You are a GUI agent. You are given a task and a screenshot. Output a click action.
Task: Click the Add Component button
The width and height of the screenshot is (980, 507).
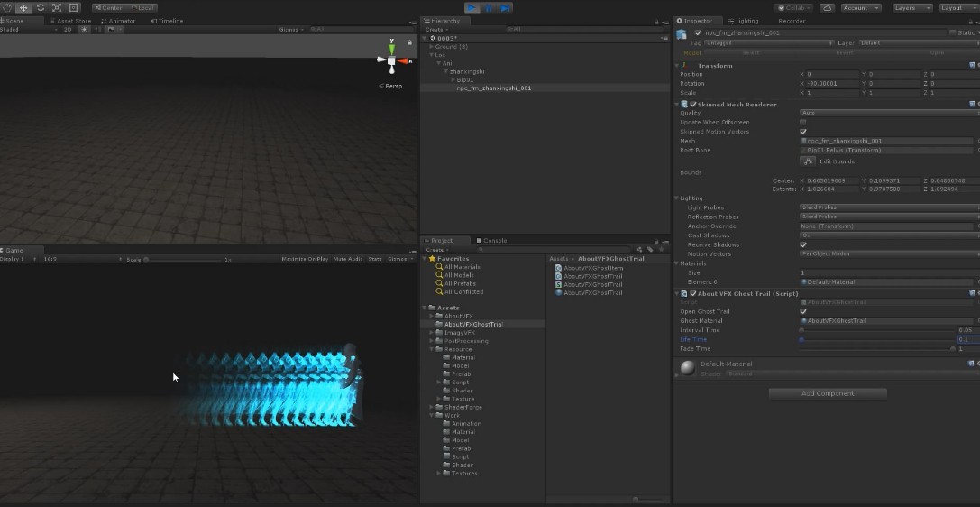click(x=828, y=393)
